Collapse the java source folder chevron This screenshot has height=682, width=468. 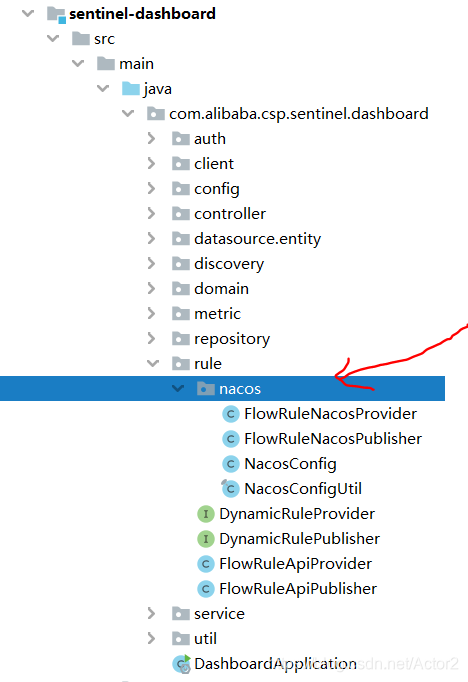pos(103,89)
